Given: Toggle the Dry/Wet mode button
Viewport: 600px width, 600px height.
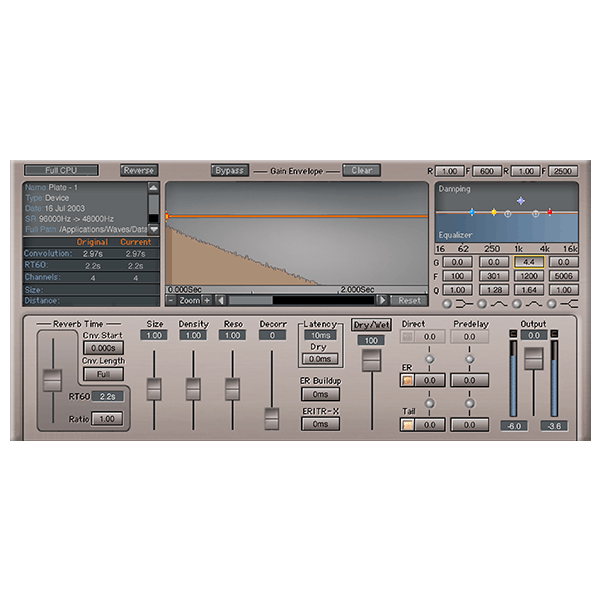Looking at the screenshot, I should 371,325.
